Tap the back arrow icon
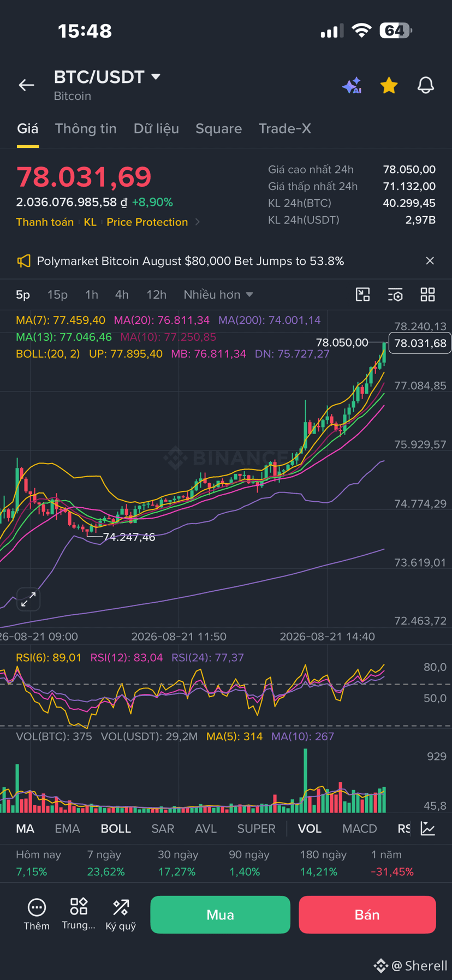452x980 pixels. [x=26, y=85]
